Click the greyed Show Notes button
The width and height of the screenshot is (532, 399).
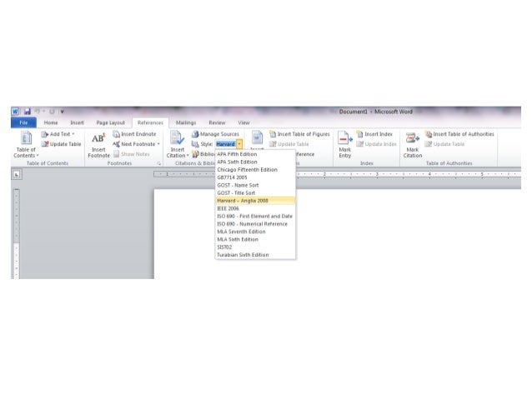132,154
